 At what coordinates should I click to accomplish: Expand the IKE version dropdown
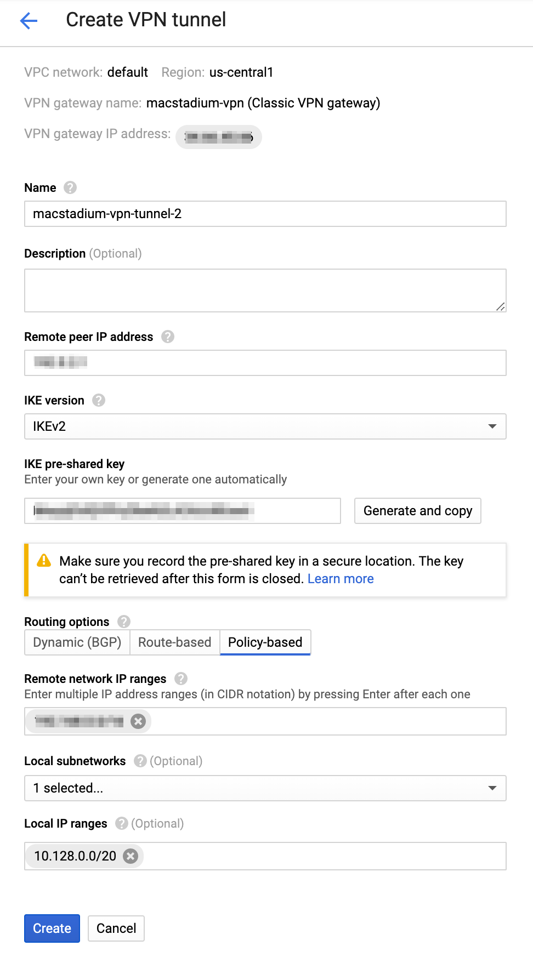pos(265,426)
